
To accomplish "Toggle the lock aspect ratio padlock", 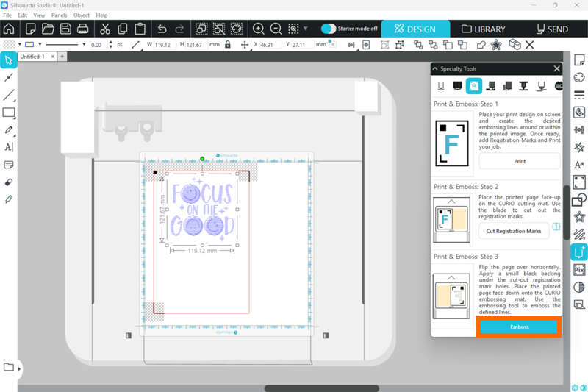I will pyautogui.click(x=227, y=45).
